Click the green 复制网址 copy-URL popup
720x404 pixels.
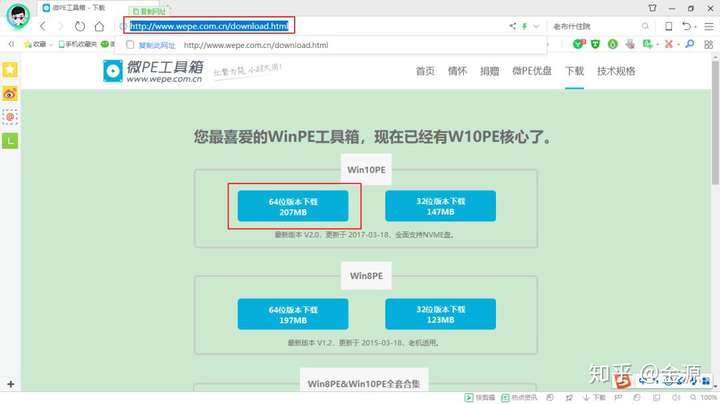pyautogui.click(x=149, y=11)
